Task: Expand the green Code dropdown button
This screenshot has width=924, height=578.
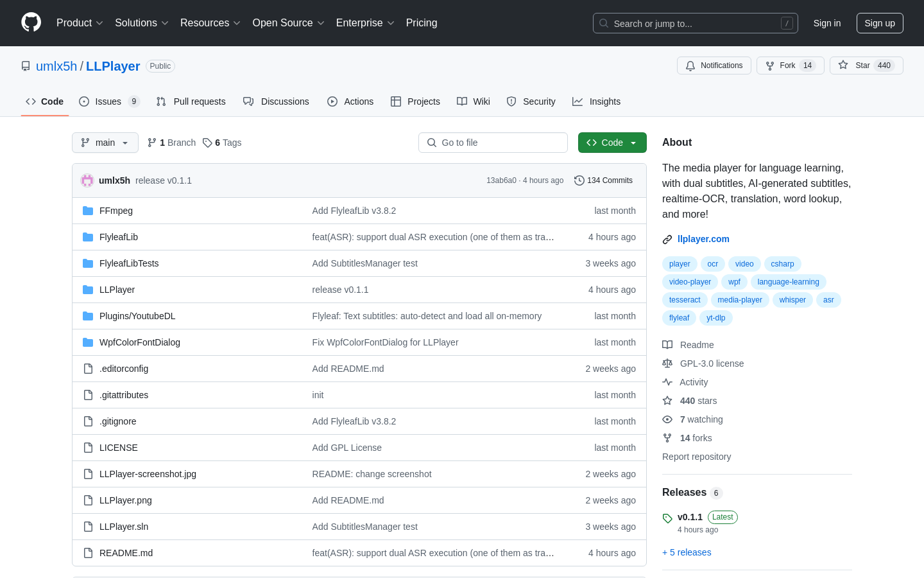Action: click(612, 143)
